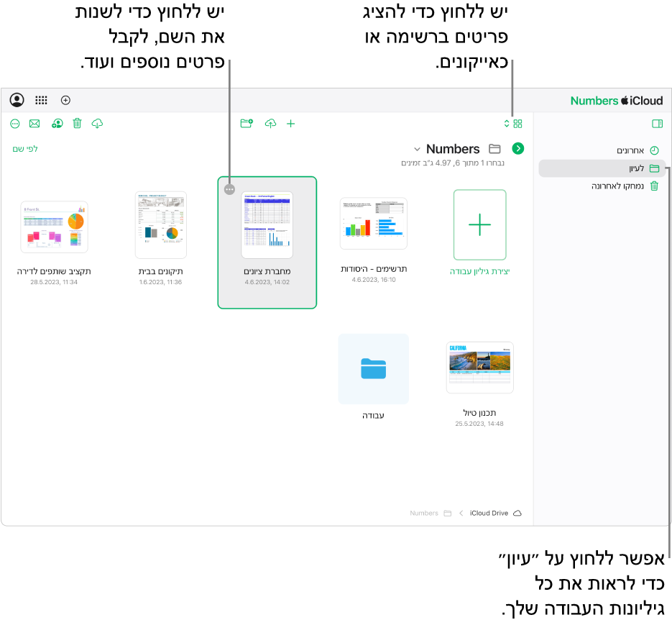Click the תכנון טיול file name
The image size is (672, 620).
coord(479,413)
